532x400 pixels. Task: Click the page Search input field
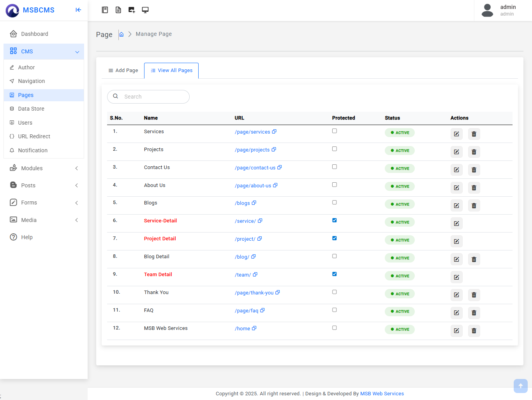(154, 97)
